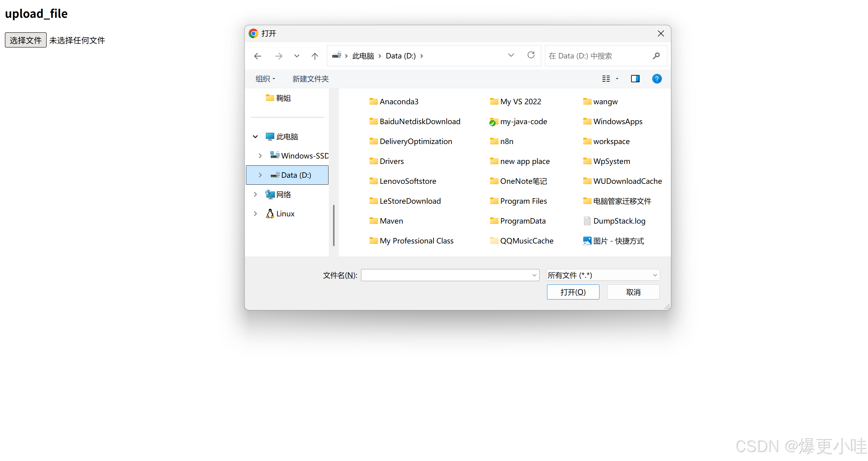Click the 打开(O) button

click(573, 292)
